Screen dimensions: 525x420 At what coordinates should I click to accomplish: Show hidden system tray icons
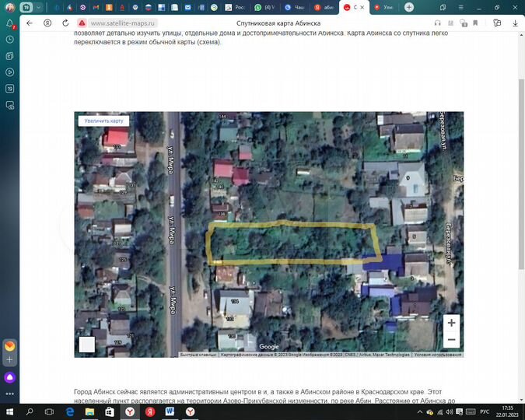tap(419, 412)
